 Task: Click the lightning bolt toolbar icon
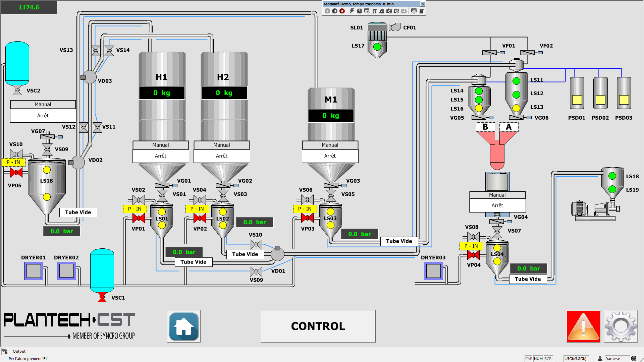coord(352,11)
